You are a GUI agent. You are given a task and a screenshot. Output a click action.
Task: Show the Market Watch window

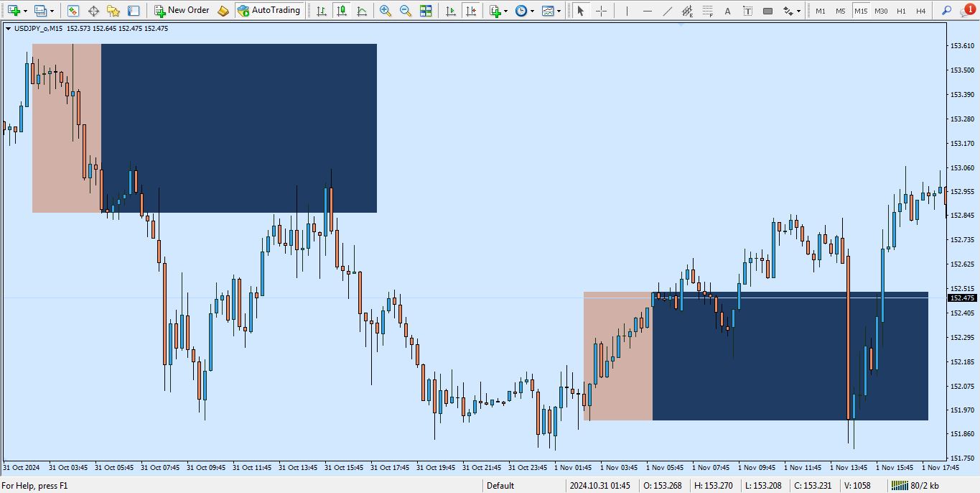click(x=73, y=11)
